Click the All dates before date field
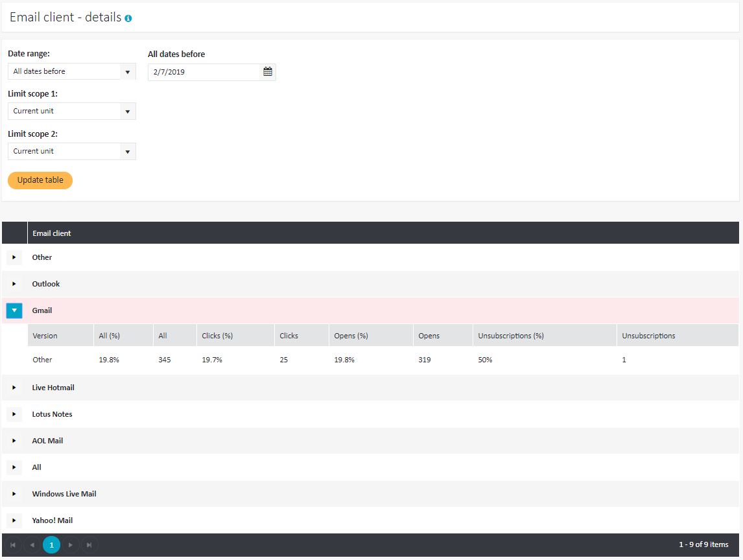Viewport: 743px width, 560px height. (204, 72)
